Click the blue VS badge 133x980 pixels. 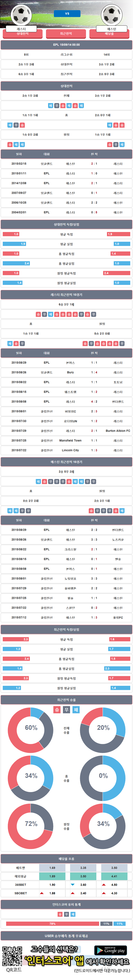coord(67,13)
